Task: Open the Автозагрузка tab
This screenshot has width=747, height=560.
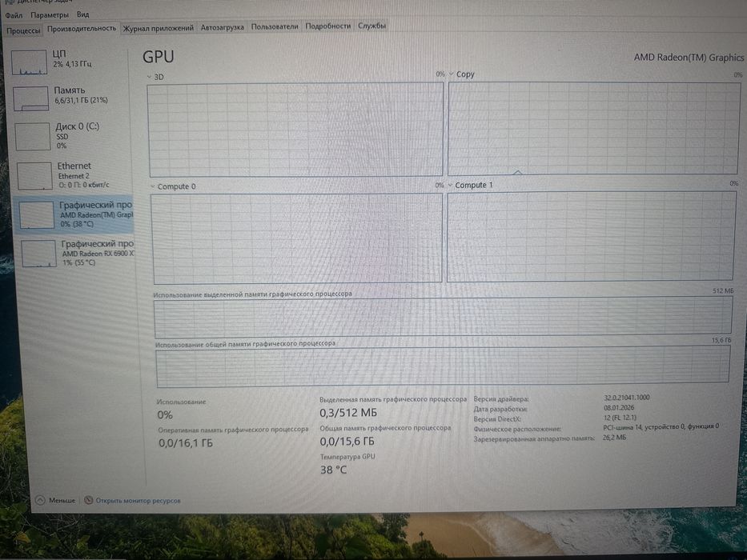Action: [x=222, y=27]
